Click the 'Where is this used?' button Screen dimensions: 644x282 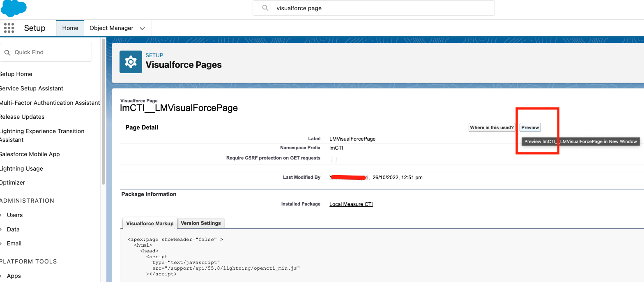[492, 127]
